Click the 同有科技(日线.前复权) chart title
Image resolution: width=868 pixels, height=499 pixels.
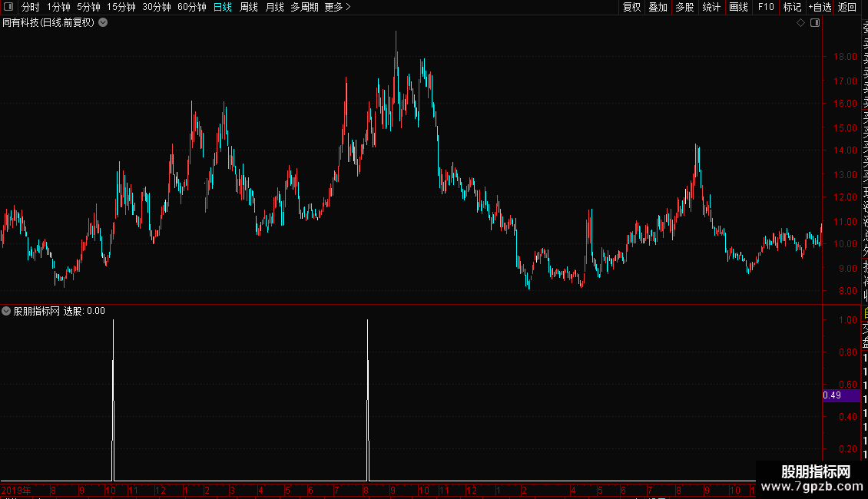[x=48, y=23]
